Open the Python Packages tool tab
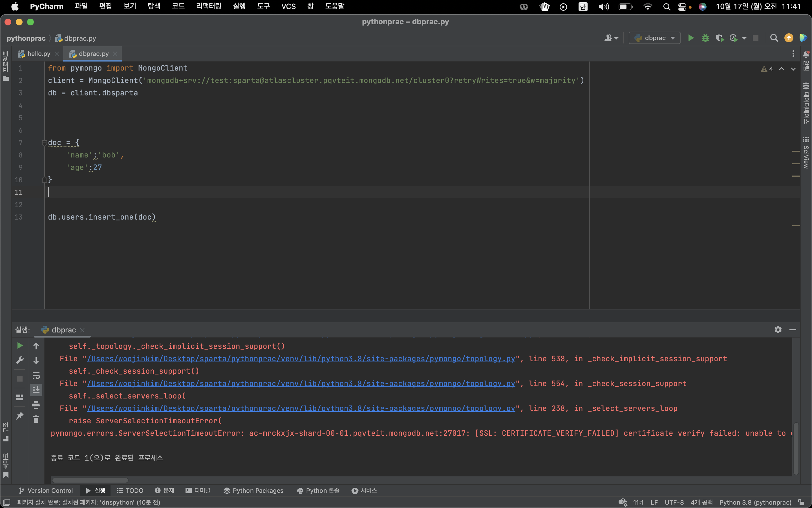The image size is (812, 508). point(254,491)
